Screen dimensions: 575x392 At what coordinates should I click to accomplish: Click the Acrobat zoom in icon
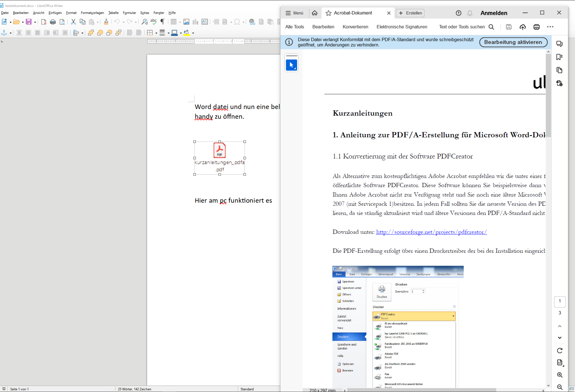(559, 375)
